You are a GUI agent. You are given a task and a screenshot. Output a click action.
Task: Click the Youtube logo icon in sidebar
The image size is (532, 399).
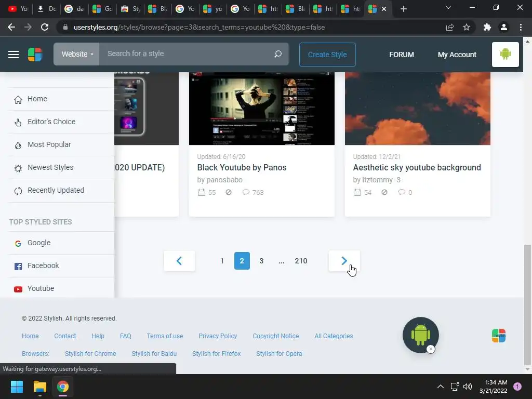point(18,289)
